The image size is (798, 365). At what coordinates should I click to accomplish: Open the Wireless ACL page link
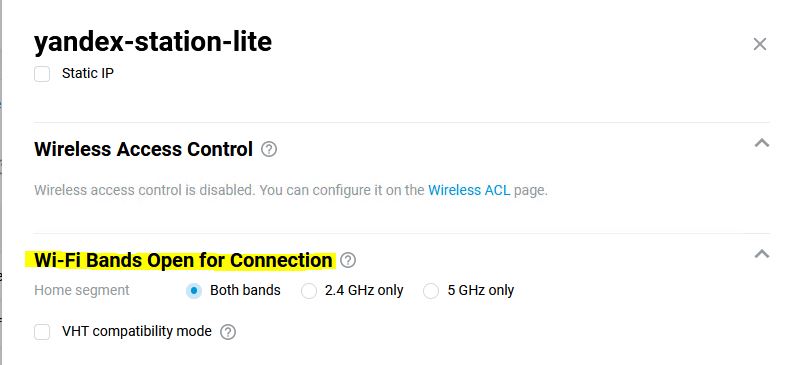click(469, 190)
